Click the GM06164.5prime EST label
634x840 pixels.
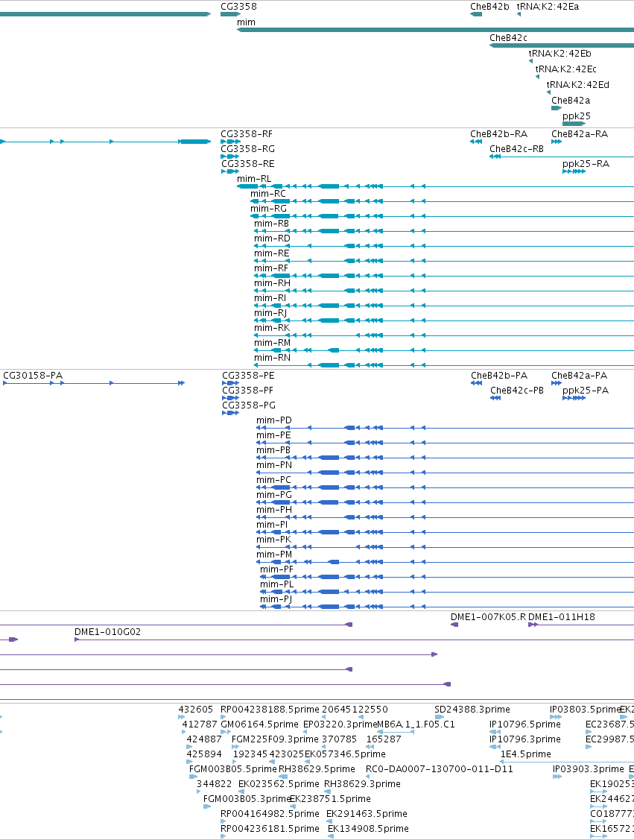click(x=259, y=724)
